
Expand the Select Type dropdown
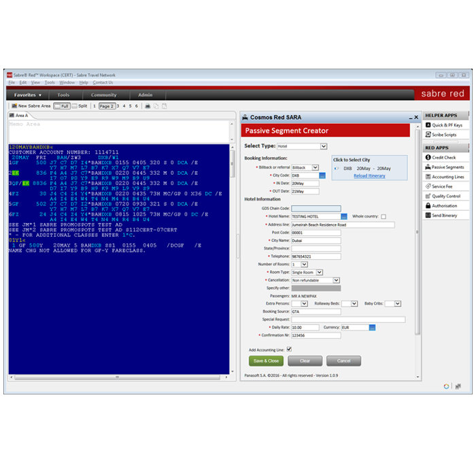[323, 146]
